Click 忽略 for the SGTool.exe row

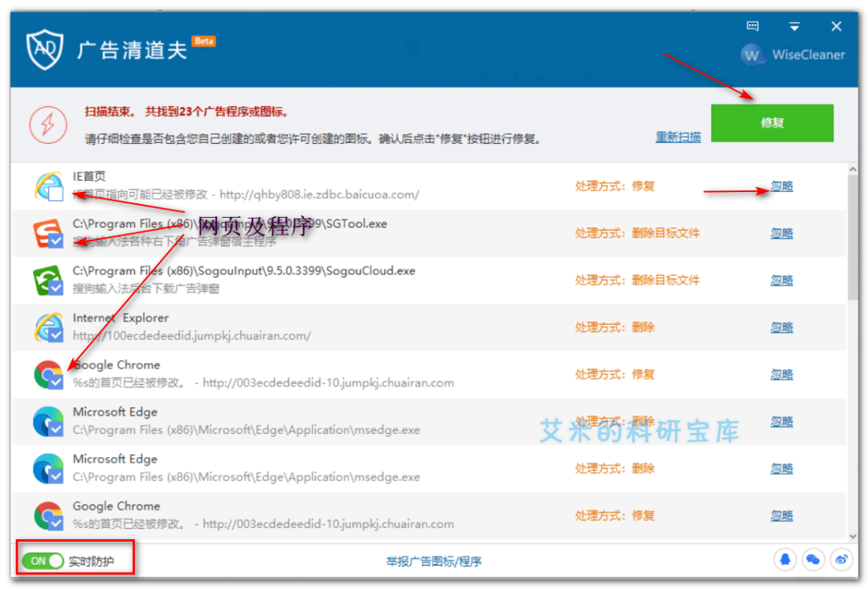(x=782, y=234)
